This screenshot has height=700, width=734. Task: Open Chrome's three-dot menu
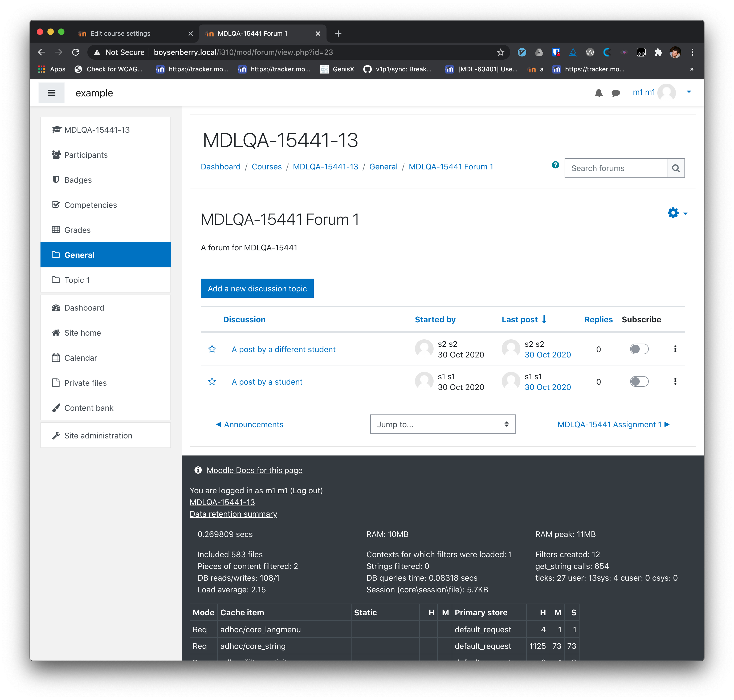click(692, 52)
